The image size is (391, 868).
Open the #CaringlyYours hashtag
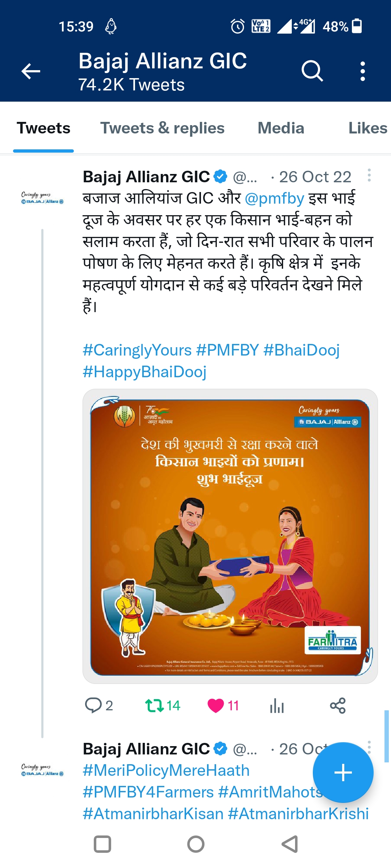[x=137, y=350]
